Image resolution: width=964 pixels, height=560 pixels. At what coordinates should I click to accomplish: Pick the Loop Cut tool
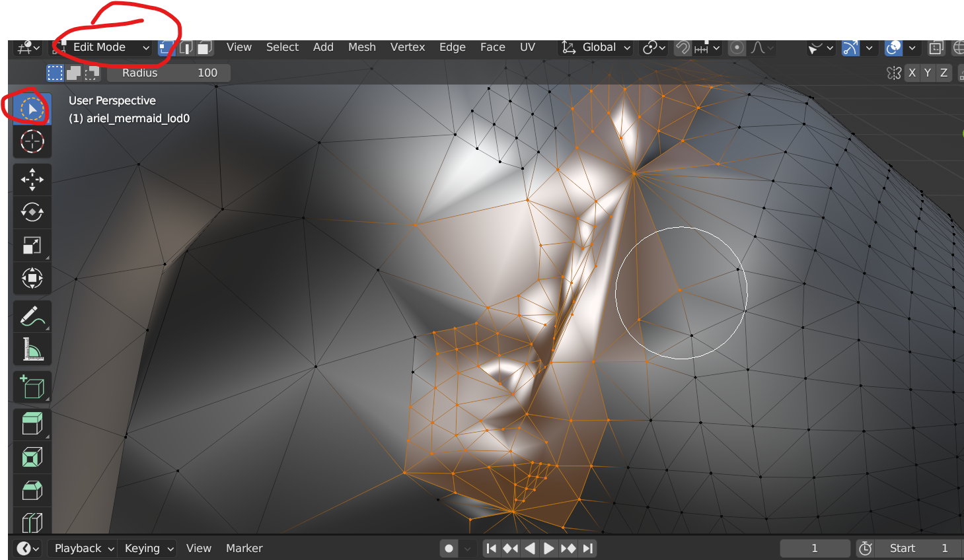32,522
